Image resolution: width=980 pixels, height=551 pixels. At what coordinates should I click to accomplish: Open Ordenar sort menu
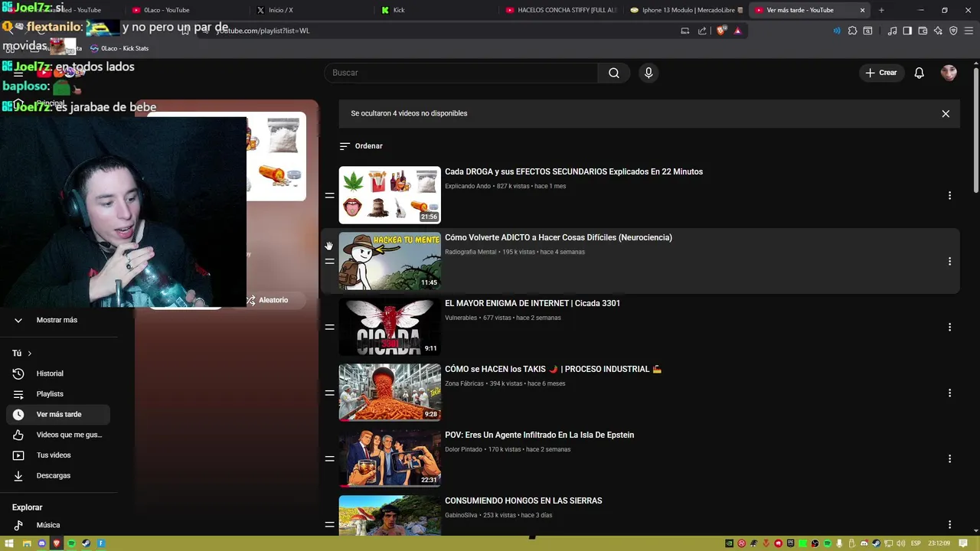361,146
